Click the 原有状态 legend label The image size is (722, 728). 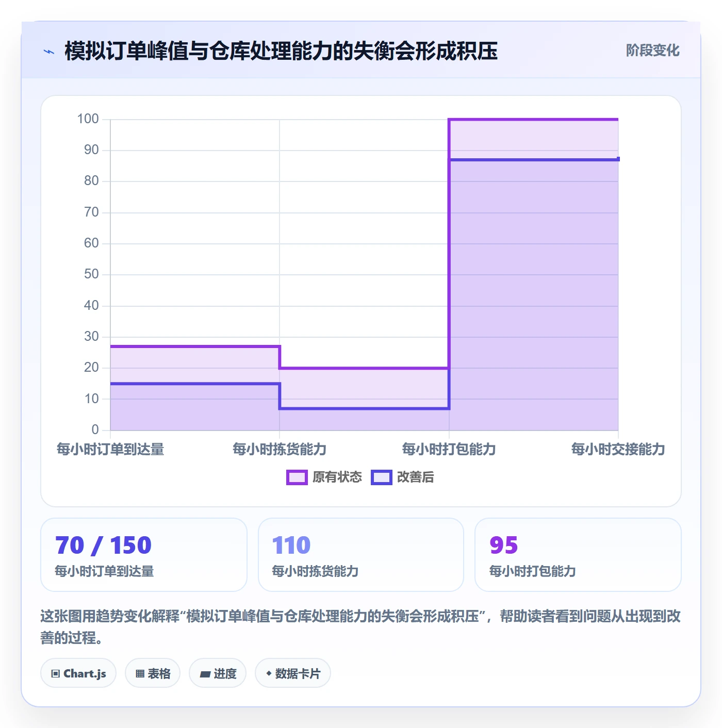337,477
